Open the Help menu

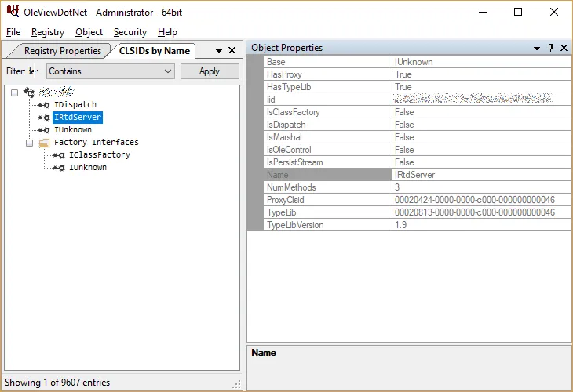pos(167,32)
